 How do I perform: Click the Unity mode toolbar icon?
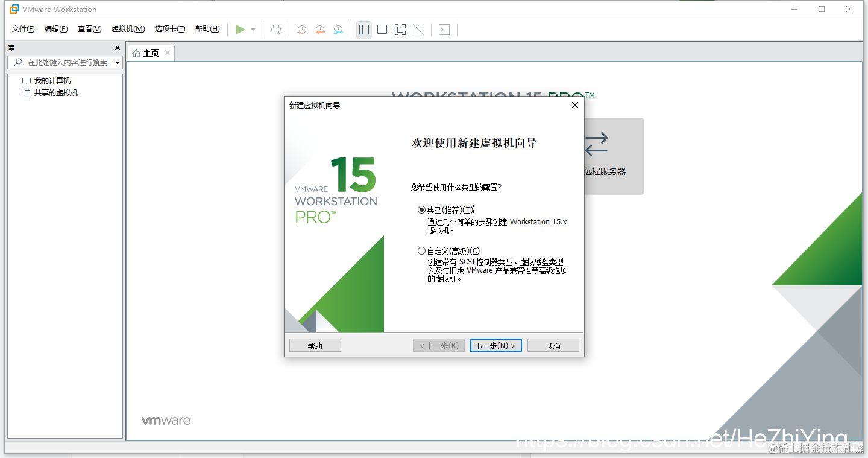[x=419, y=30]
